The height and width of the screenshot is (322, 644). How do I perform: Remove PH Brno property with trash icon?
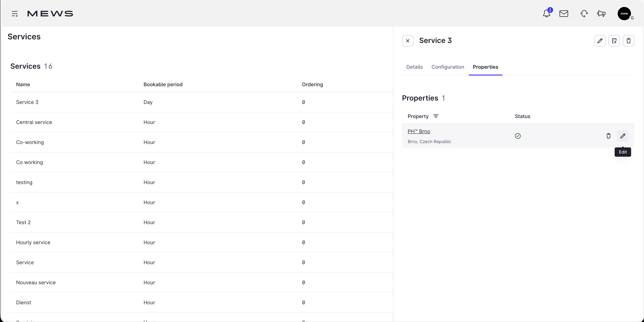click(609, 136)
